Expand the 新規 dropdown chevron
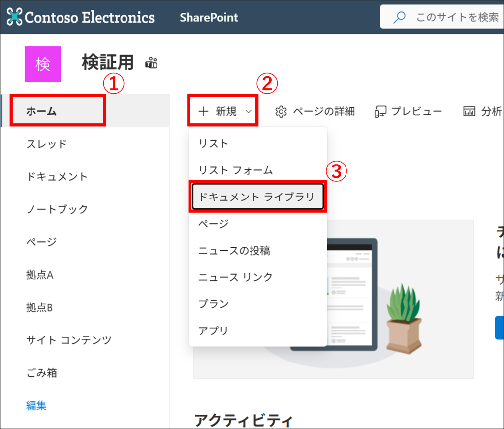The width and height of the screenshot is (504, 429). [249, 112]
